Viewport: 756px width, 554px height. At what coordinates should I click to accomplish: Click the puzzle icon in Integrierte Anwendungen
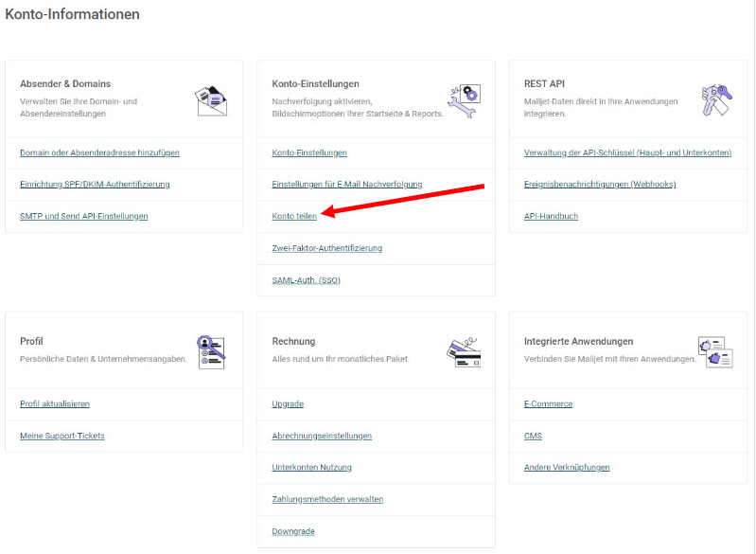click(716, 352)
